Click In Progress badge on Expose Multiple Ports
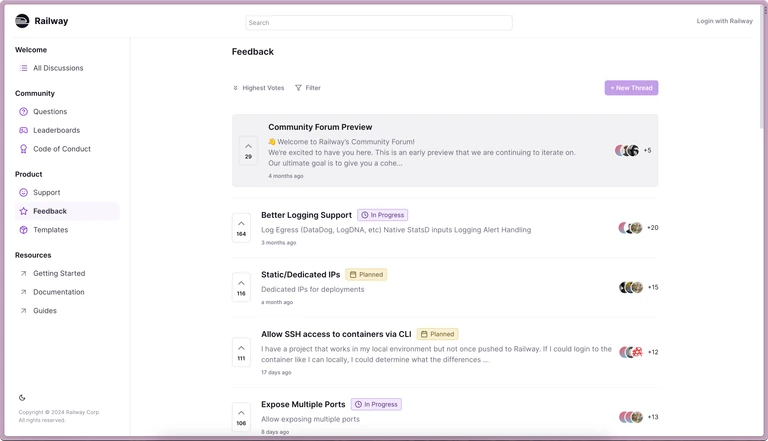This screenshot has height=441, width=768. pos(376,405)
